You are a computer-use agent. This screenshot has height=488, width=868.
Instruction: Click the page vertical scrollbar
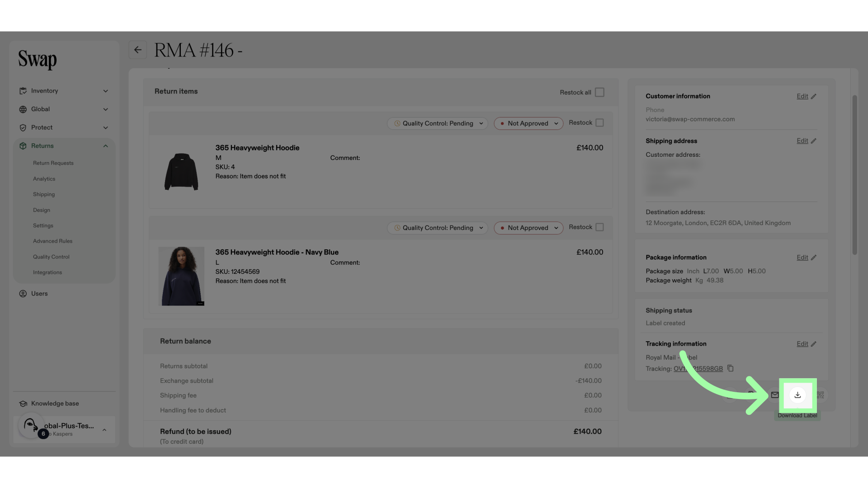pyautogui.click(x=854, y=175)
